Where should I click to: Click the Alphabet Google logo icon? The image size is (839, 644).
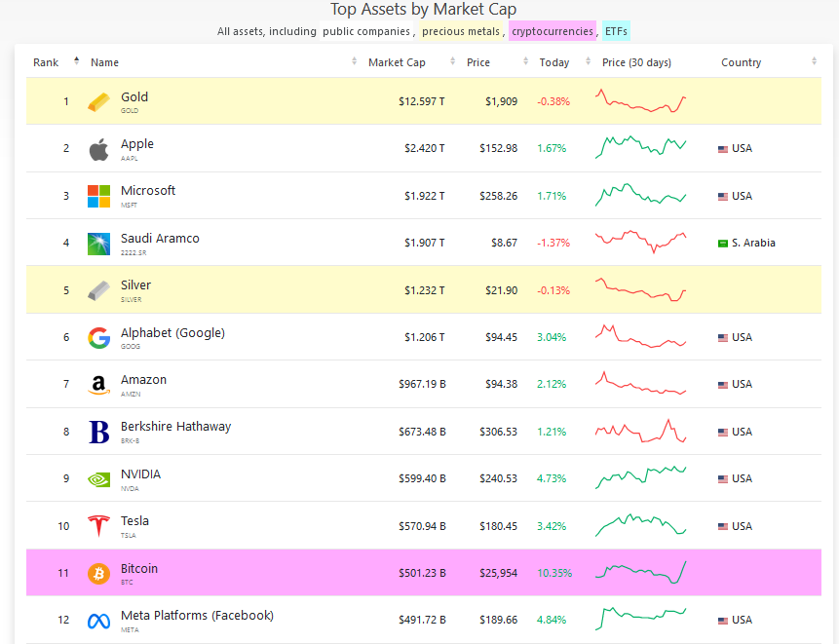point(98,337)
